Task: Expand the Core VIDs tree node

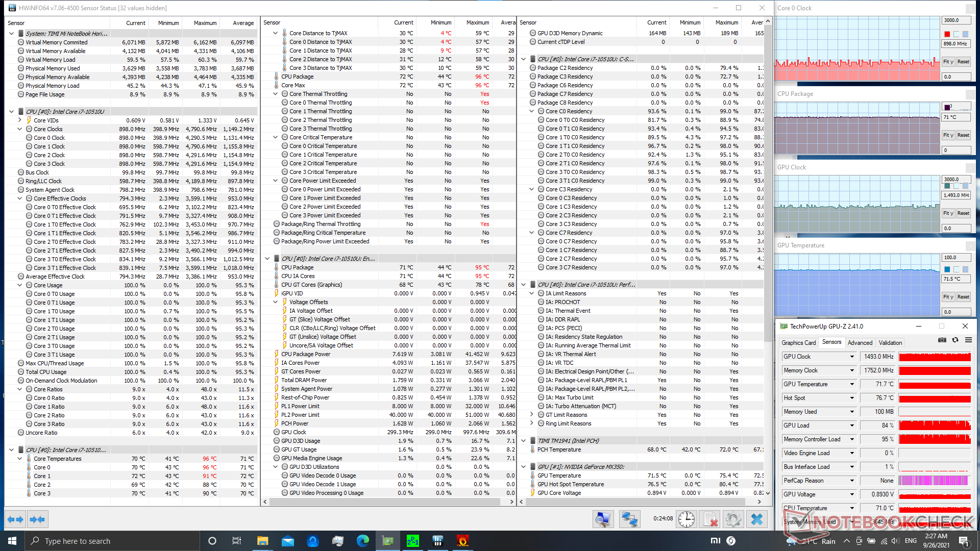Action: point(20,120)
